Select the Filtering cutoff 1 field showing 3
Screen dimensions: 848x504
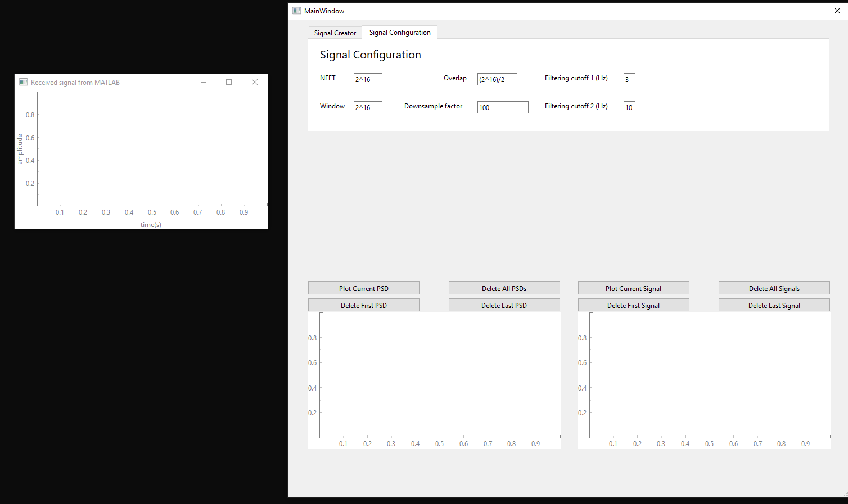629,79
